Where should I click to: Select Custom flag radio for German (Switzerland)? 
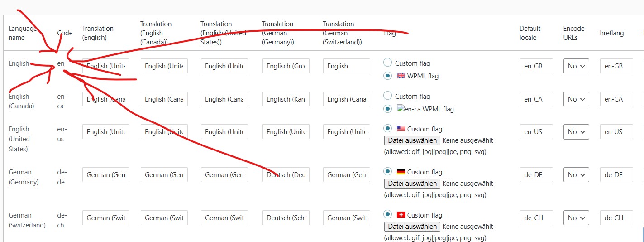tap(387, 215)
